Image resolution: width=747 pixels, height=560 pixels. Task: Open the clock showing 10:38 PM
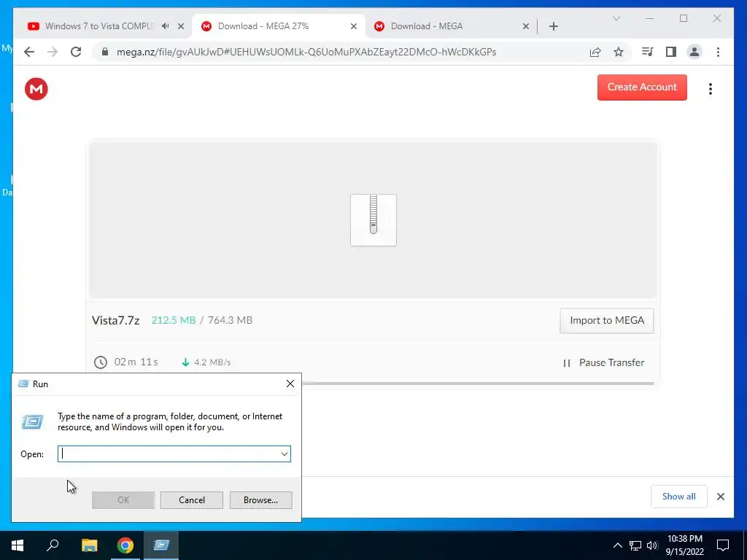684,545
